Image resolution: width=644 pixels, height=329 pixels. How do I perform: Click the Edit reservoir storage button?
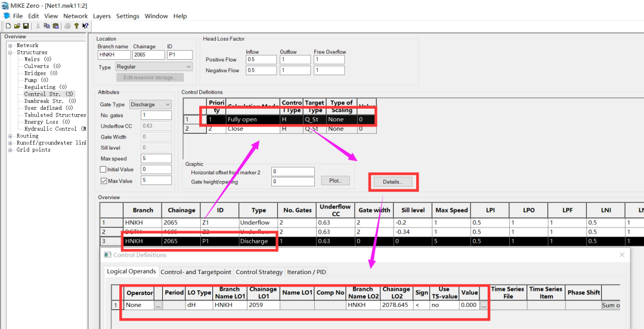[150, 77]
